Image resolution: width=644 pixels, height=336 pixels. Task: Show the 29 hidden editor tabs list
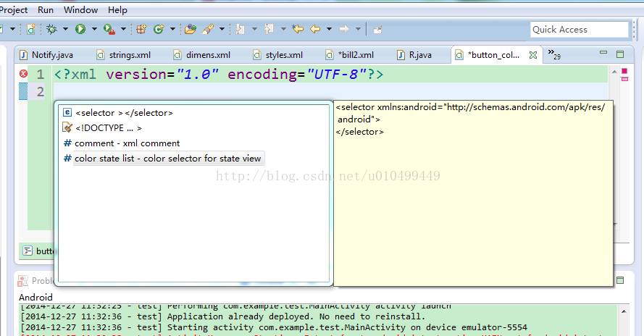(x=554, y=54)
